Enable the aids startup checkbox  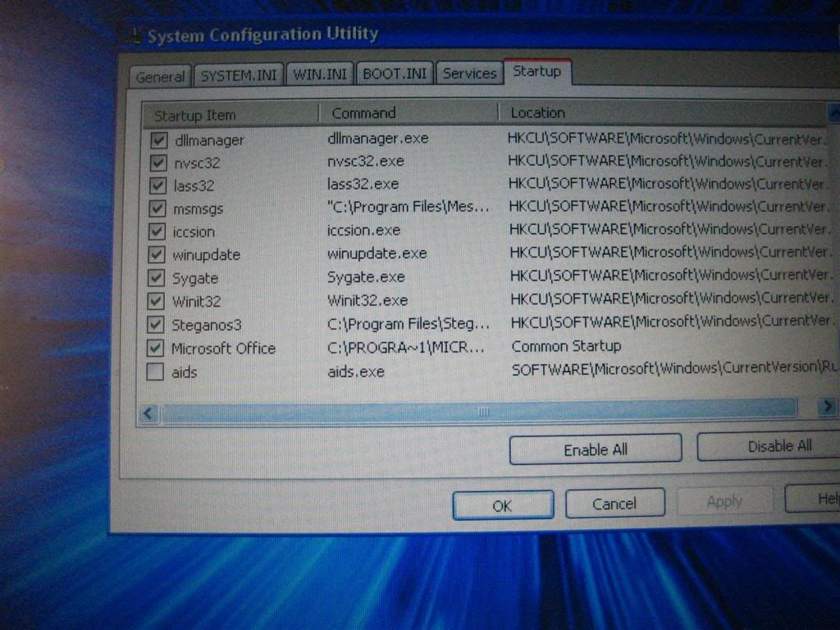tap(155, 372)
